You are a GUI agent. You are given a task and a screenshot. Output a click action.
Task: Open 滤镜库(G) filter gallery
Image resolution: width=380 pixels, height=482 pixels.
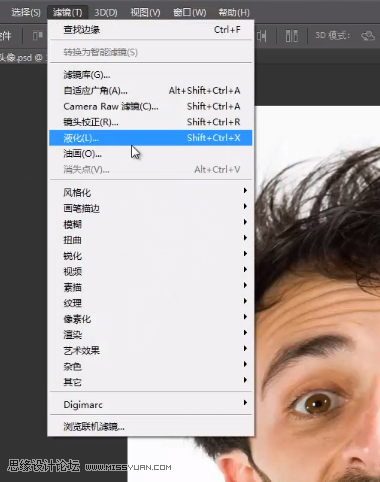tap(151, 75)
